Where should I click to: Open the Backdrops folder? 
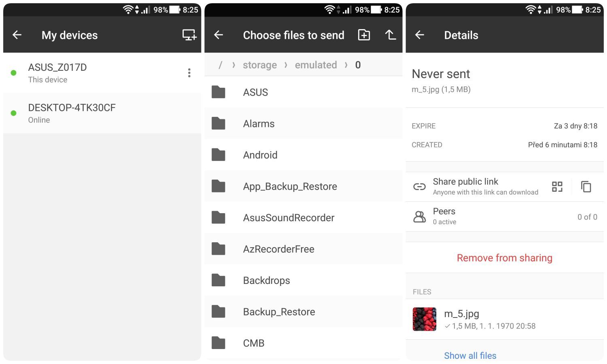pos(266,280)
